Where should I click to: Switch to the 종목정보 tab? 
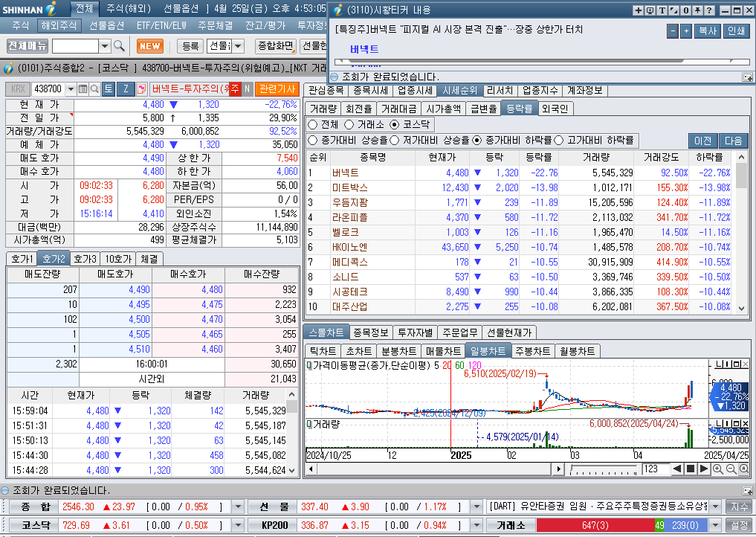pyautogui.click(x=371, y=332)
